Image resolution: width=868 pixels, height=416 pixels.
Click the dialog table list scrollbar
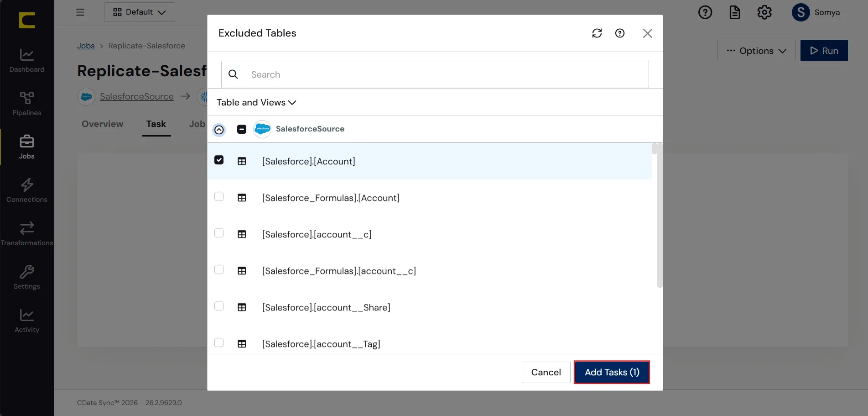[660, 216]
